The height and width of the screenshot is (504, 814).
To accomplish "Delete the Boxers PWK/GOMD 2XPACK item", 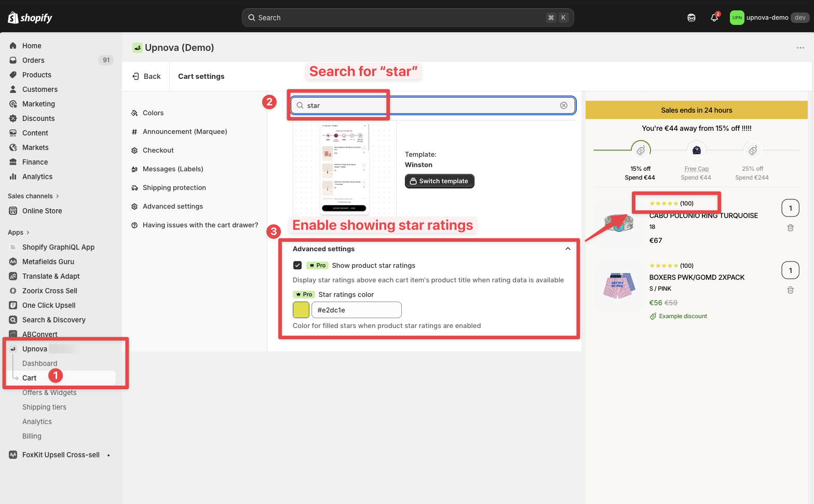I will click(x=791, y=290).
